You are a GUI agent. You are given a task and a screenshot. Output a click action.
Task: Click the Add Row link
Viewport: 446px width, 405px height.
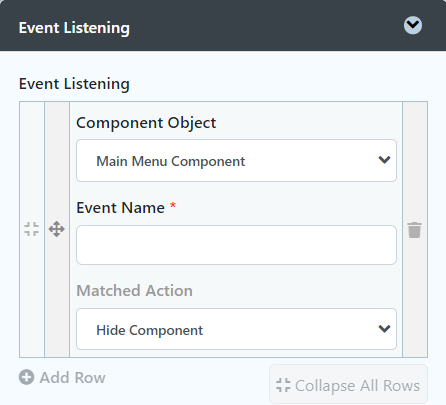[x=62, y=377]
